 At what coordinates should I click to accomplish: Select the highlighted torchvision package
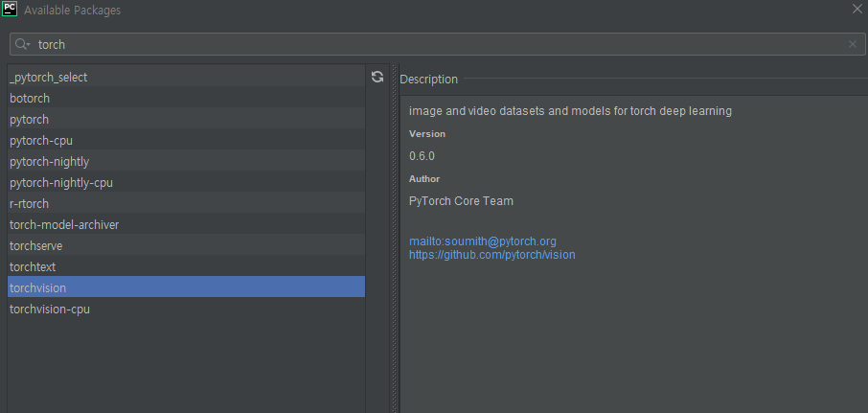186,287
